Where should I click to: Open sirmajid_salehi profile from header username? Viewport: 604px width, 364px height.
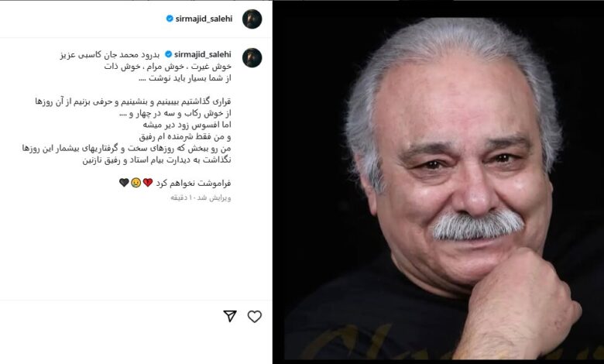pos(204,19)
